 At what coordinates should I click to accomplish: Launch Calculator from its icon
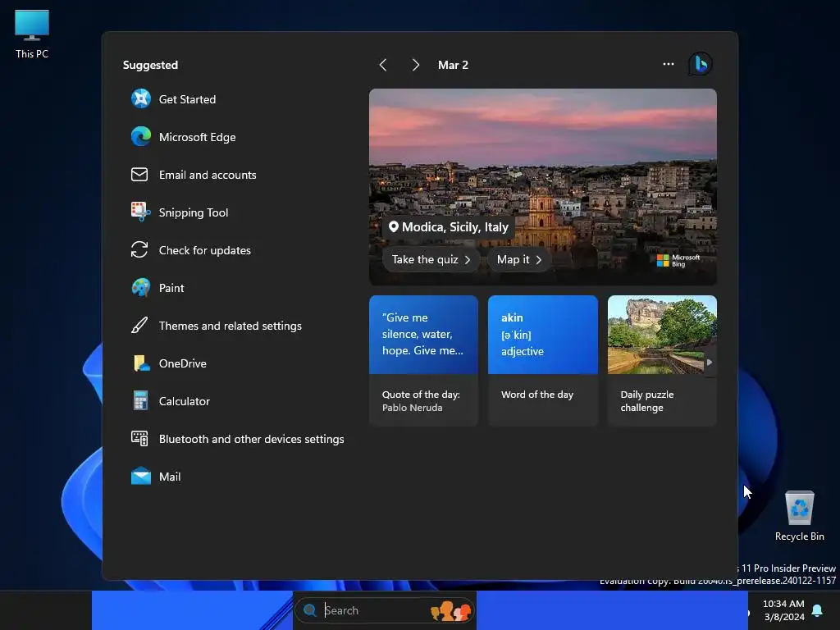pyautogui.click(x=140, y=400)
